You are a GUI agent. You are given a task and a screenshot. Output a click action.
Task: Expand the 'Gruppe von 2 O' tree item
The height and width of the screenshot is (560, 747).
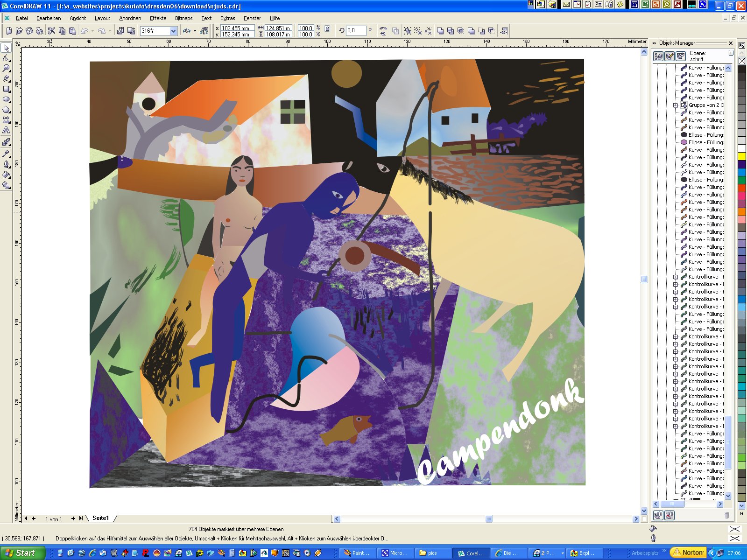click(675, 105)
